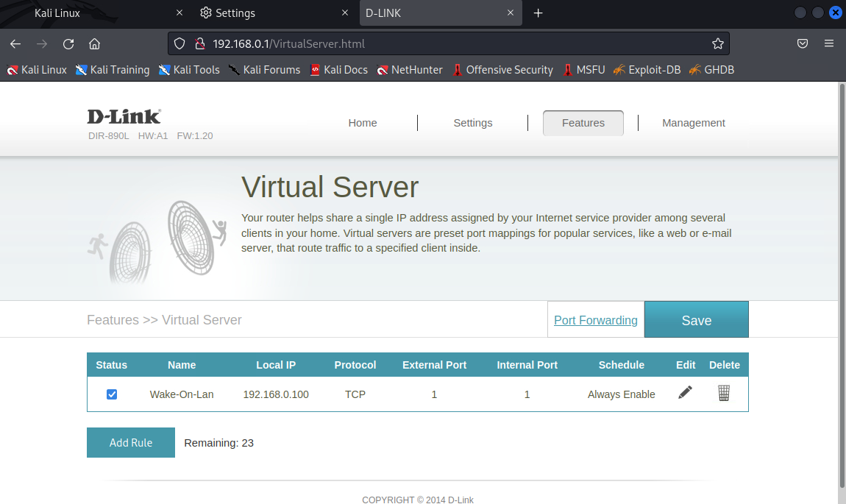Click the address bar URL field
This screenshot has width=846, height=504.
point(449,43)
